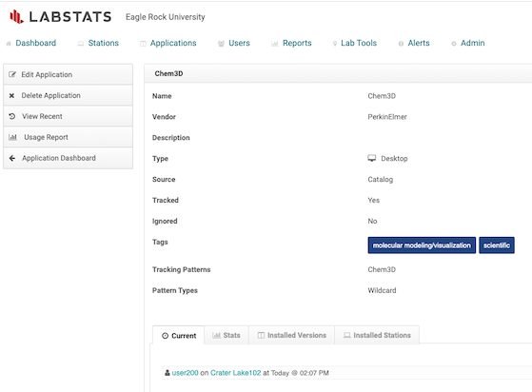Viewport: 532px width, 392px height.
Task: Click the Reports chart icon
Action: coord(274,44)
